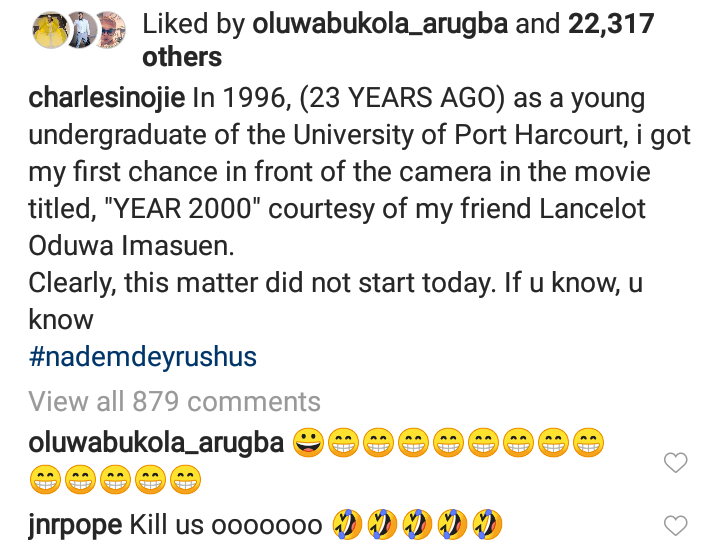Open the jnrpope commenter profile

(74, 525)
